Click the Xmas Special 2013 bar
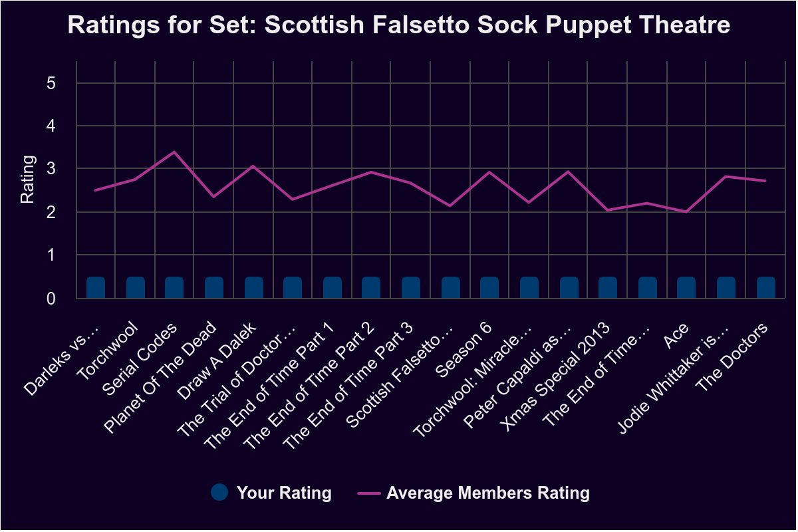The width and height of the screenshot is (798, 532). pyautogui.click(x=608, y=287)
